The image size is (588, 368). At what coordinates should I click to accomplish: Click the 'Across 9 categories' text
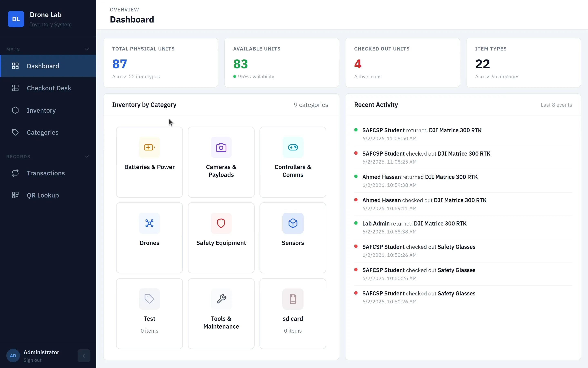(x=497, y=77)
